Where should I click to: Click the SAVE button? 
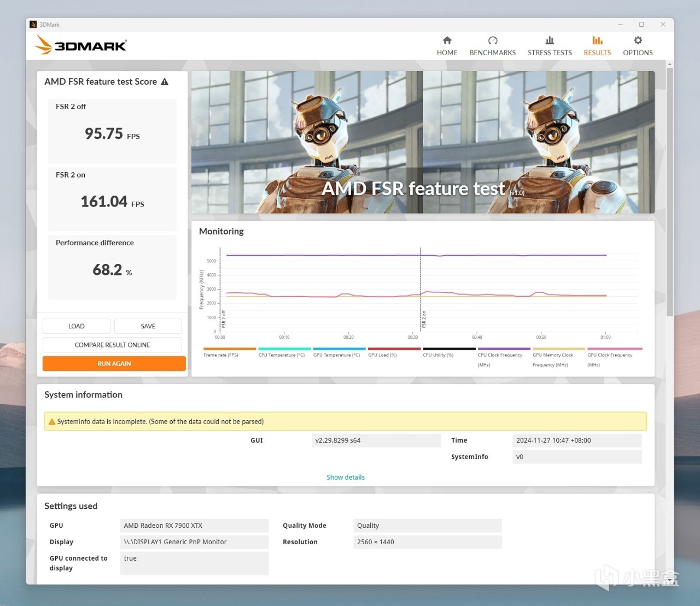click(x=148, y=326)
